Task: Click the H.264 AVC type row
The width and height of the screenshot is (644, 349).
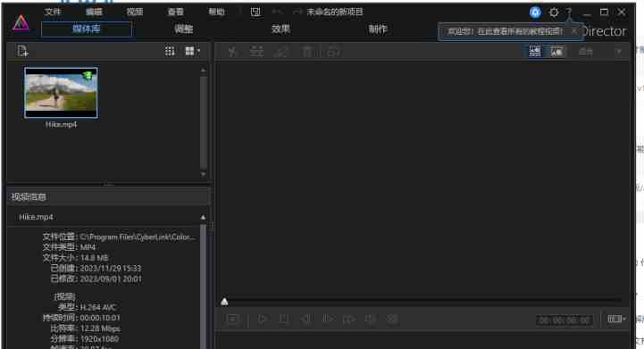Action: [87, 307]
